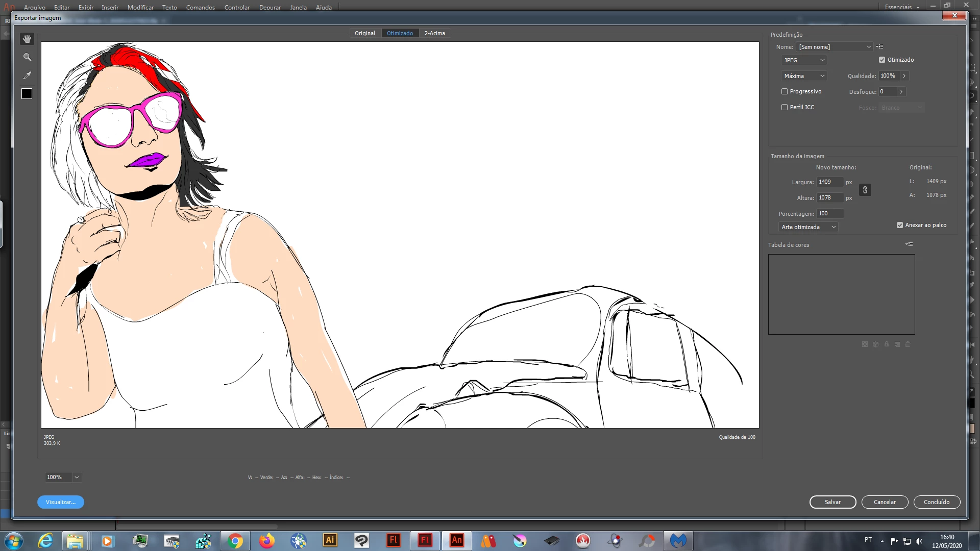Enable the Perfil ICC checkbox
Screen dimensions: 980x551
click(x=785, y=107)
